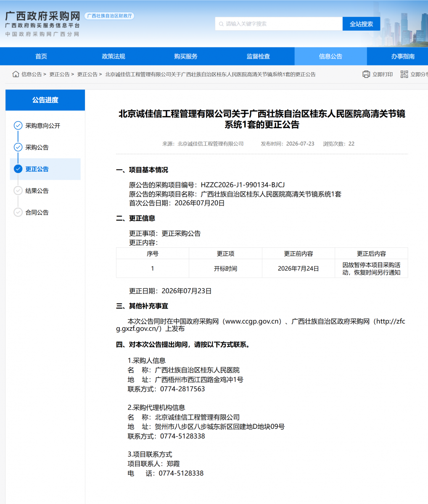The height and width of the screenshot is (504, 428).
Task: Click the home icon in breadcrumb
Action: 16,74
